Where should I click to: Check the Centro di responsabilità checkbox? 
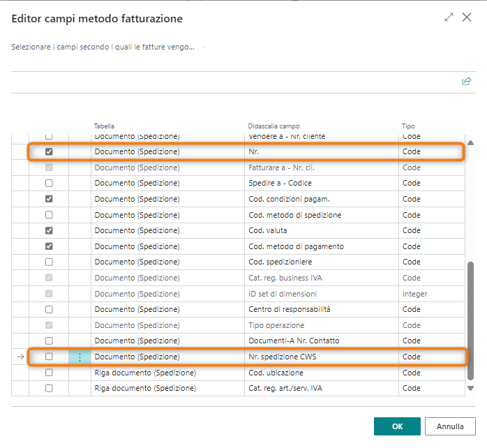(49, 309)
